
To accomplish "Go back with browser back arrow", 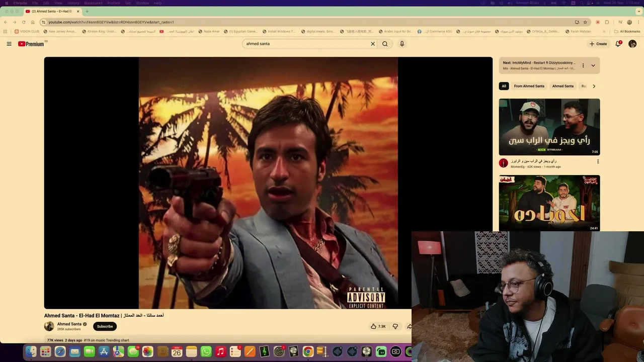I will [x=6, y=22].
